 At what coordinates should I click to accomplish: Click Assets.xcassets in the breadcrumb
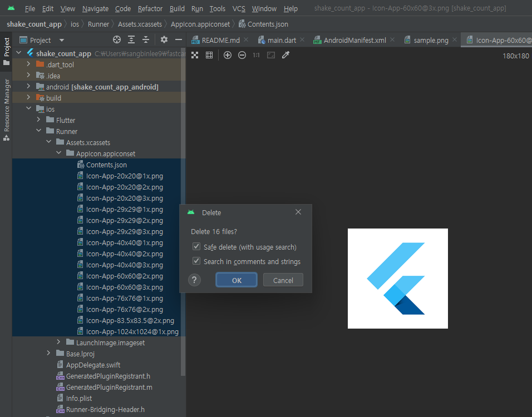(140, 24)
